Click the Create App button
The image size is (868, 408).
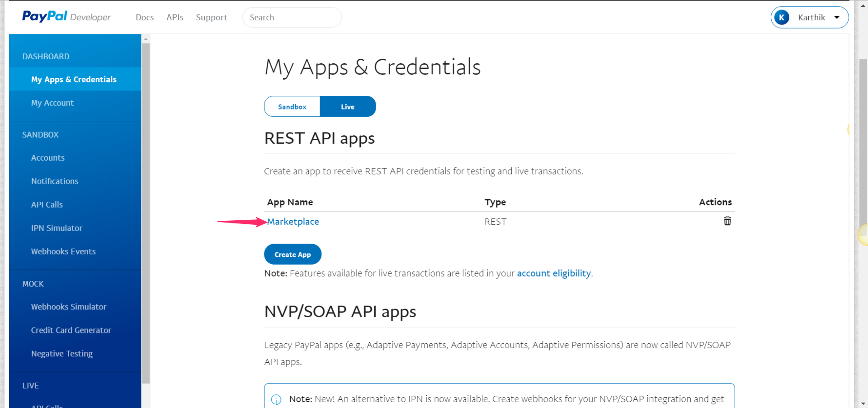click(x=292, y=254)
